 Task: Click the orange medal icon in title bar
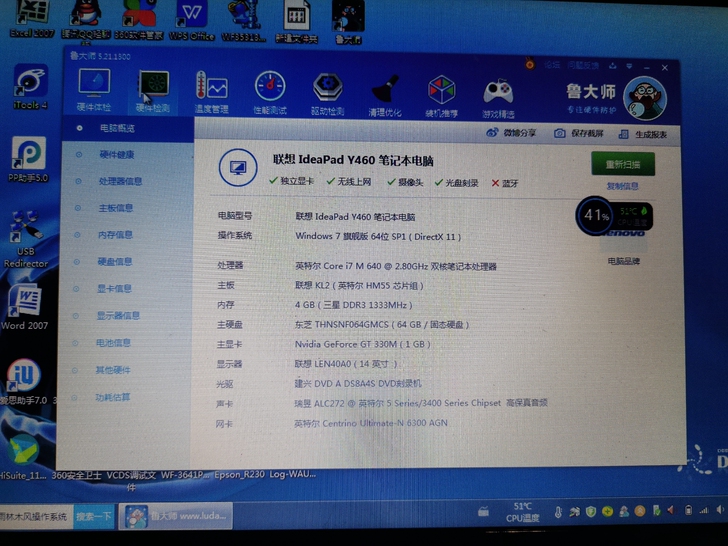(x=530, y=64)
